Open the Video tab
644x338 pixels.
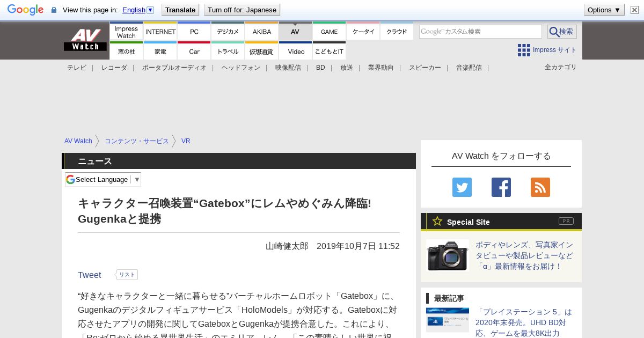(296, 51)
